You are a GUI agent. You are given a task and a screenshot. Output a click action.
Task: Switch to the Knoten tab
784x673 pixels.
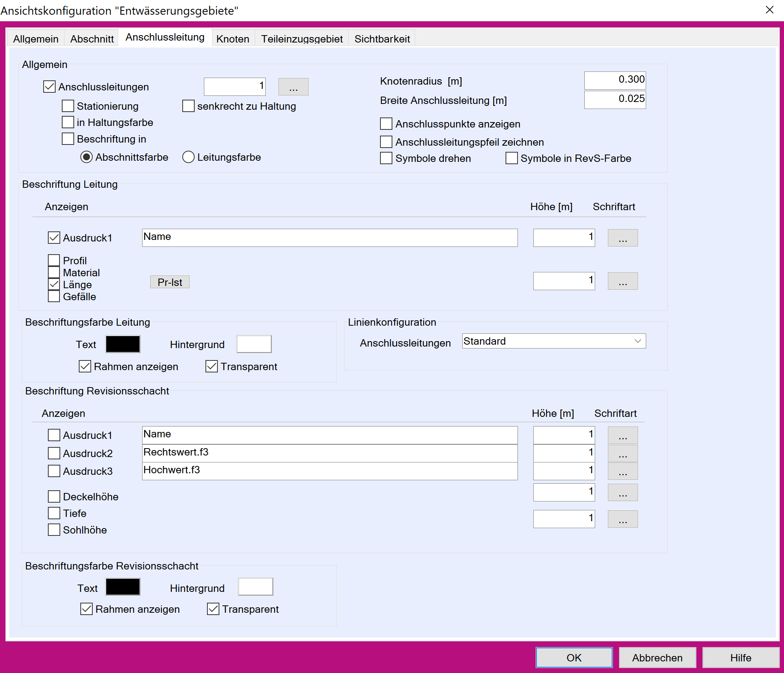[x=232, y=39]
